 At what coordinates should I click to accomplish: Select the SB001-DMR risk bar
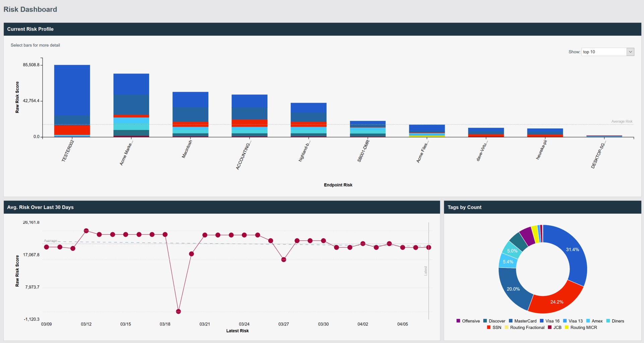(x=368, y=129)
